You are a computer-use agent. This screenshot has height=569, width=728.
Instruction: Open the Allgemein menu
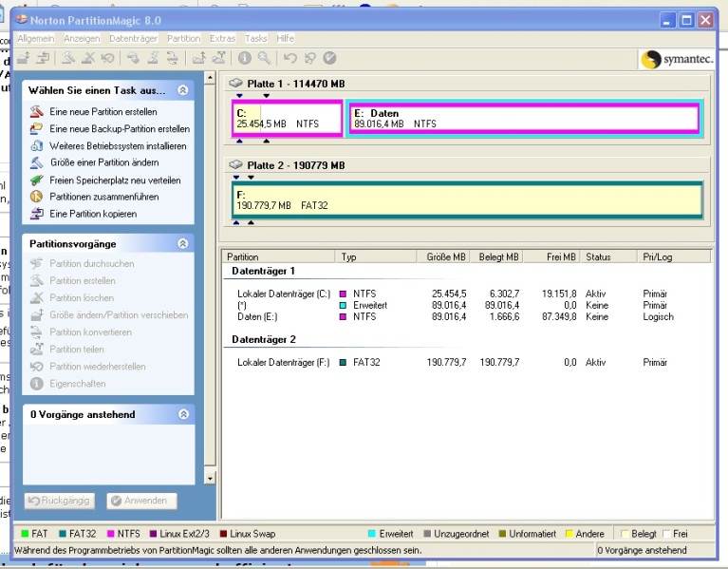coord(36,39)
